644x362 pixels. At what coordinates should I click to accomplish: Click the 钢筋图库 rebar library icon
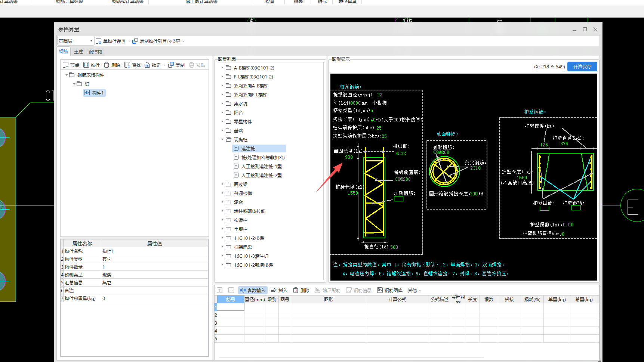pyautogui.click(x=380, y=290)
